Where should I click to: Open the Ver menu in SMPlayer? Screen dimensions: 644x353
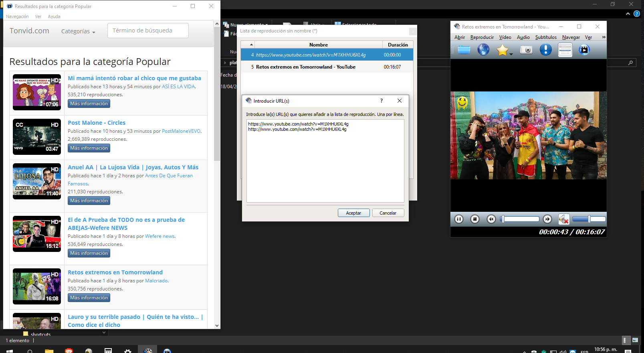click(588, 37)
